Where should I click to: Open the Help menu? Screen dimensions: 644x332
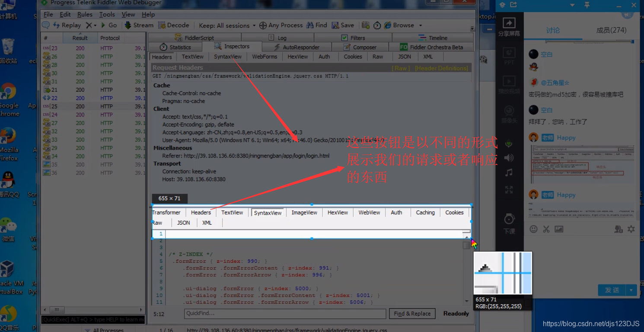(148, 14)
